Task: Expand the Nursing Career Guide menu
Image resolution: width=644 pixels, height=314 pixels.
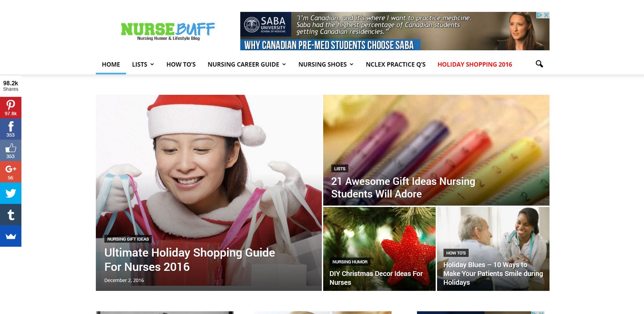Action: pyautogui.click(x=247, y=64)
